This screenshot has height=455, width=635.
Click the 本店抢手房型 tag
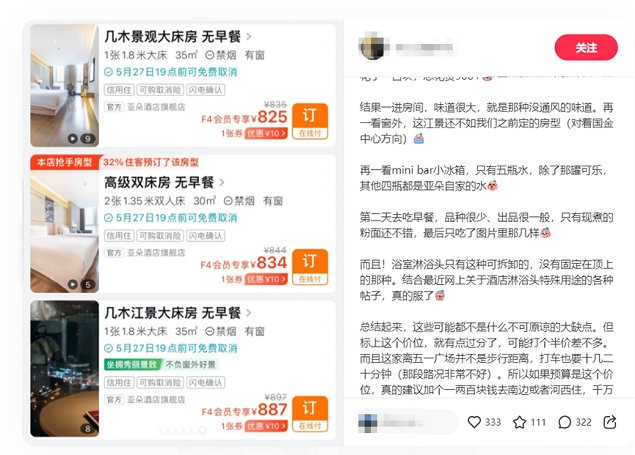[64, 163]
